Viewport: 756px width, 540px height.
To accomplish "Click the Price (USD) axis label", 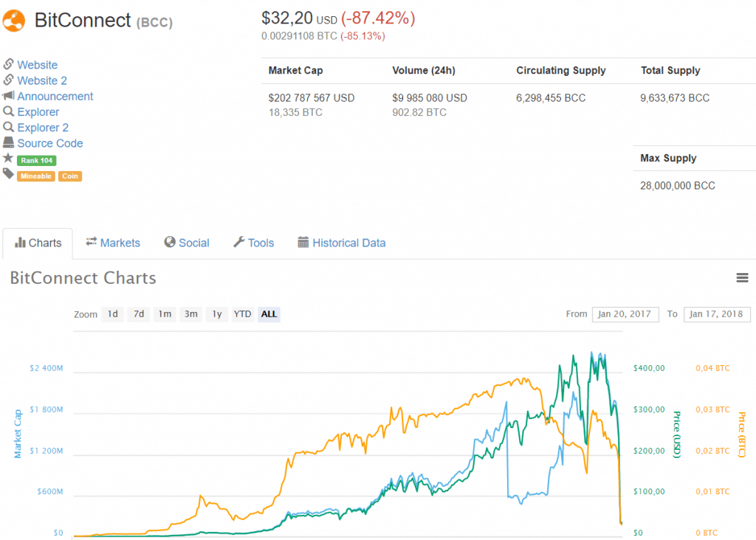I will [x=677, y=435].
